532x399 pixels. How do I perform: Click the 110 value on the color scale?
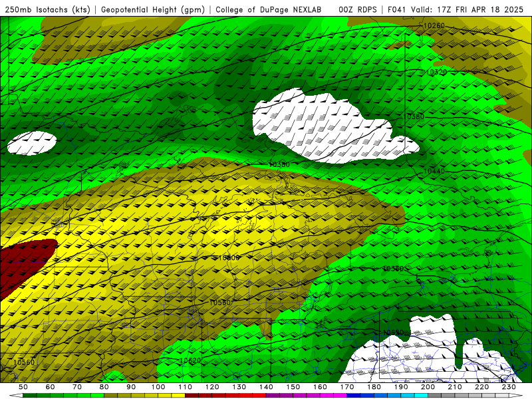[186, 387]
